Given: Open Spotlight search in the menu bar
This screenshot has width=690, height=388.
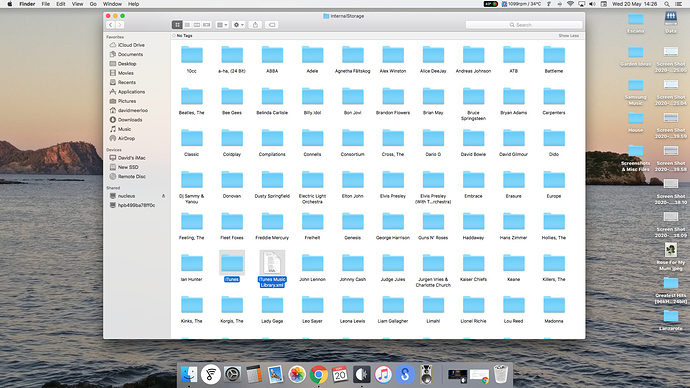Looking at the screenshot, I should pos(667,4).
